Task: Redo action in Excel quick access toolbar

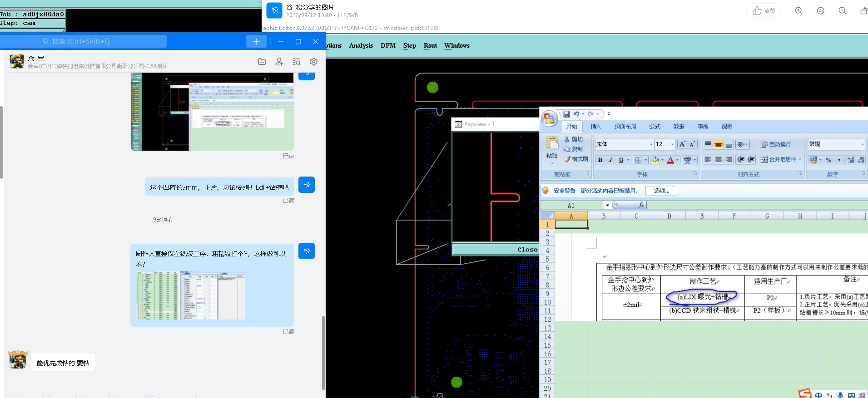Action: (x=591, y=114)
